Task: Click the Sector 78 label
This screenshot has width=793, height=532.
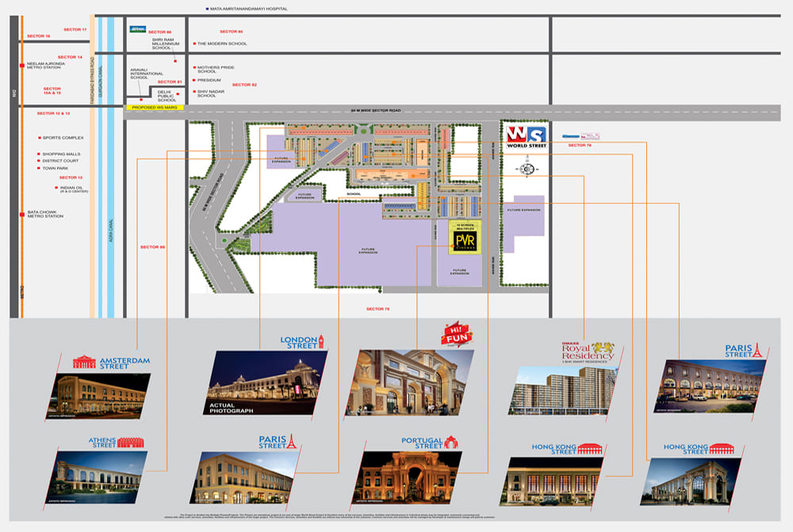Action: coord(580,145)
